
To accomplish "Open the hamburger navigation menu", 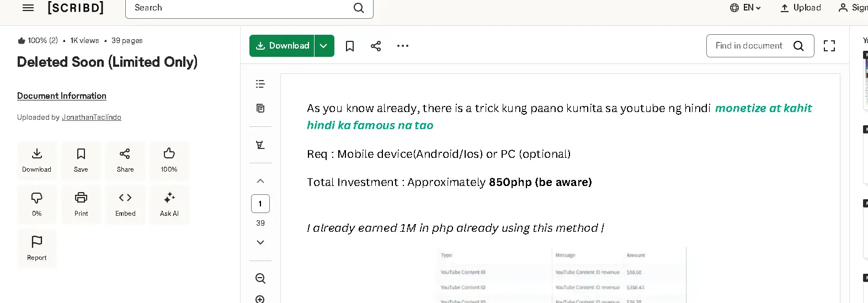I will click(28, 8).
